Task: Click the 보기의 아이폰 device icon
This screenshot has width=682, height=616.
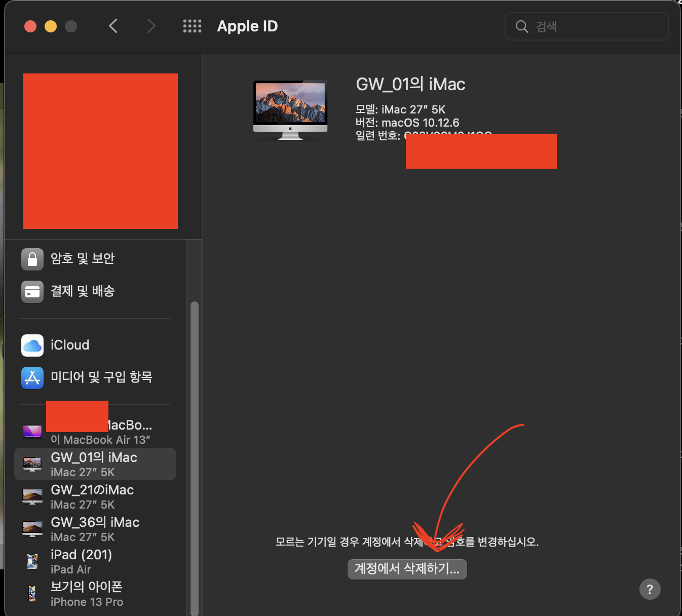Action: (32, 594)
